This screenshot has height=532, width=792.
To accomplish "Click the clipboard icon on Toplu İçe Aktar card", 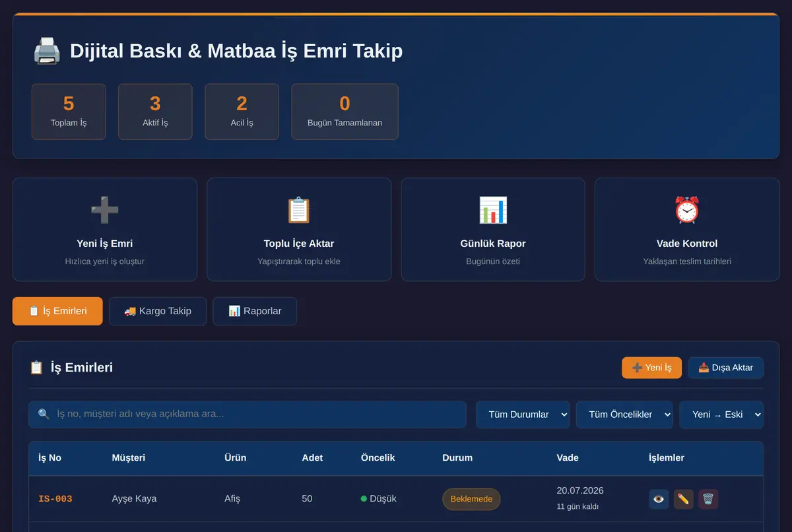I will click(299, 210).
